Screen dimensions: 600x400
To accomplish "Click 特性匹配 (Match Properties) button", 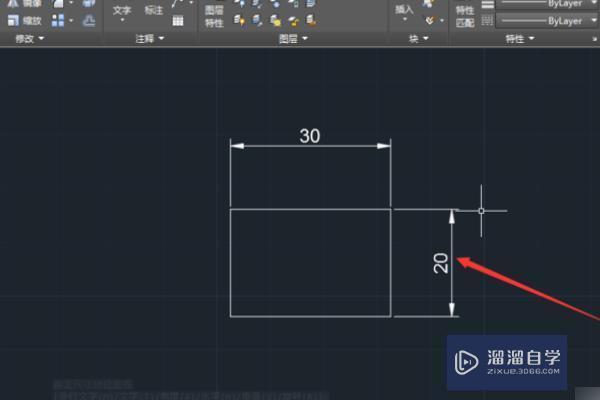I will point(465,16).
